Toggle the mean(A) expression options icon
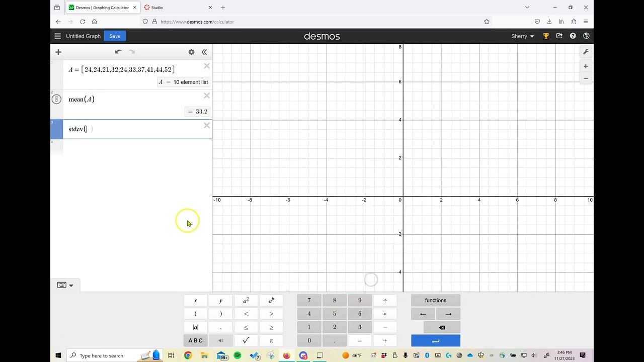This screenshot has width=644, height=362. 56,99
